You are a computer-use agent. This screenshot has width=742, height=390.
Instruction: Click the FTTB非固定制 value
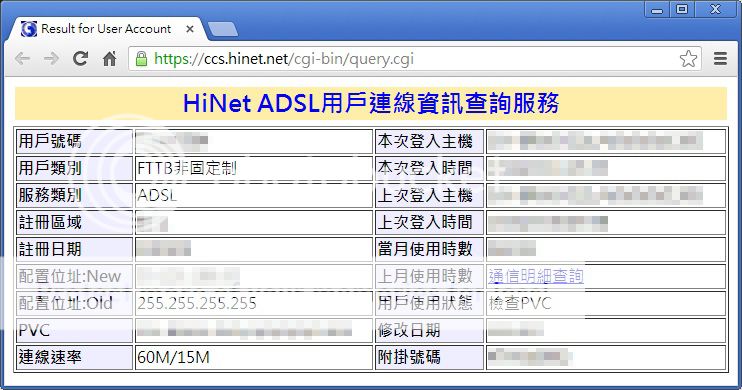coord(187,168)
